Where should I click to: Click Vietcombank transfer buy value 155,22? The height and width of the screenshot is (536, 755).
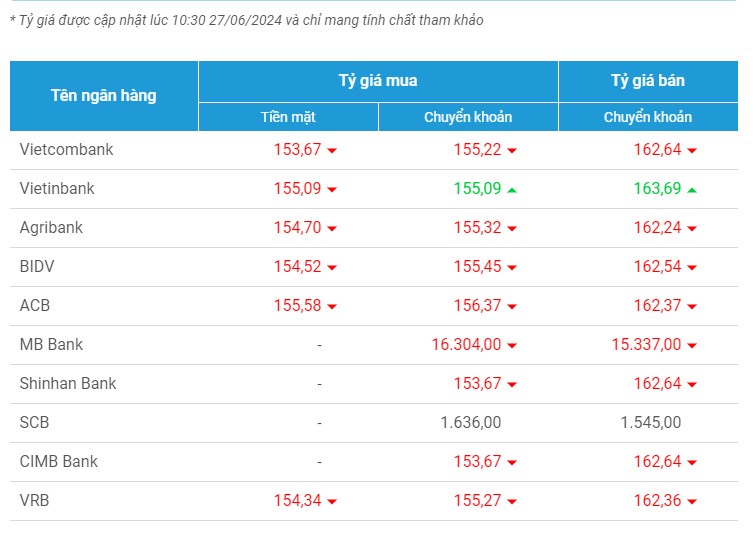click(478, 150)
